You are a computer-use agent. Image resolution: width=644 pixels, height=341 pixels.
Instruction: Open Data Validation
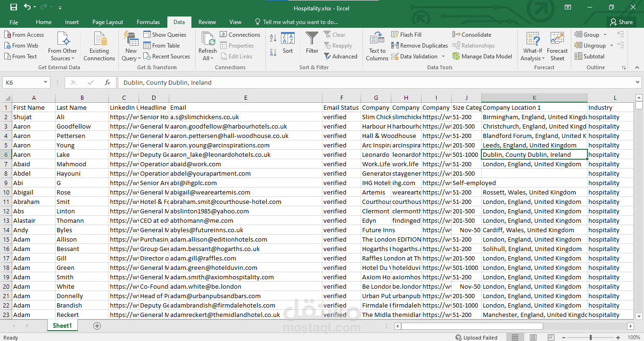coord(414,57)
